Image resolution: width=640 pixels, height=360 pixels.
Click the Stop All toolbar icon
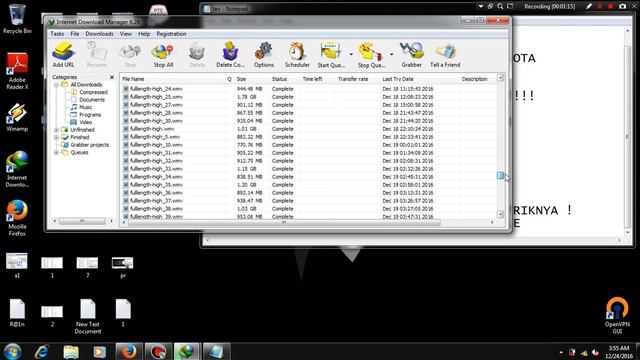163,54
